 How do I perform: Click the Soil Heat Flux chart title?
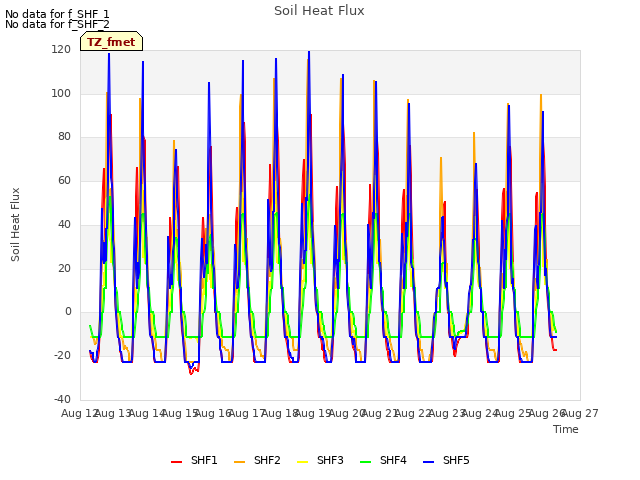pyautogui.click(x=319, y=11)
